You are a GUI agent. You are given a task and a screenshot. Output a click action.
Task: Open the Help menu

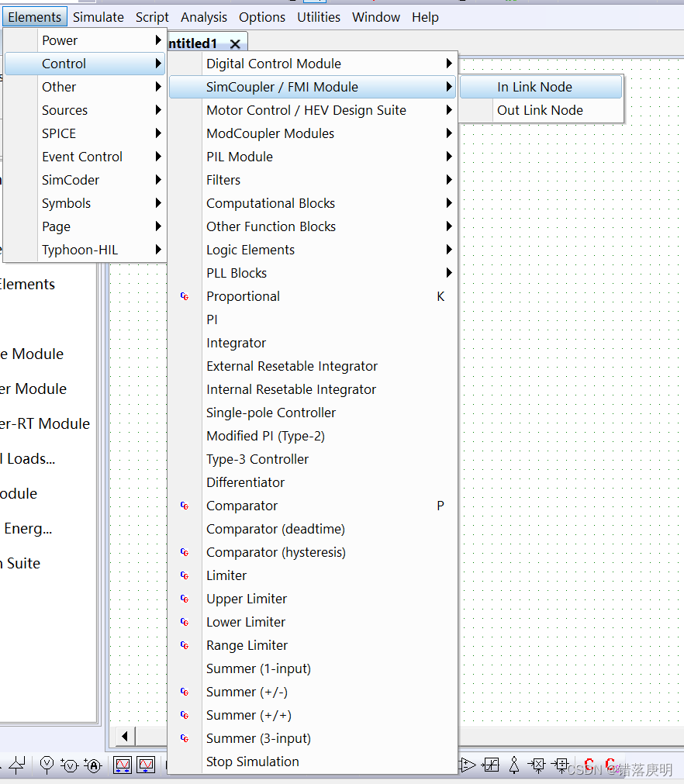tap(426, 17)
